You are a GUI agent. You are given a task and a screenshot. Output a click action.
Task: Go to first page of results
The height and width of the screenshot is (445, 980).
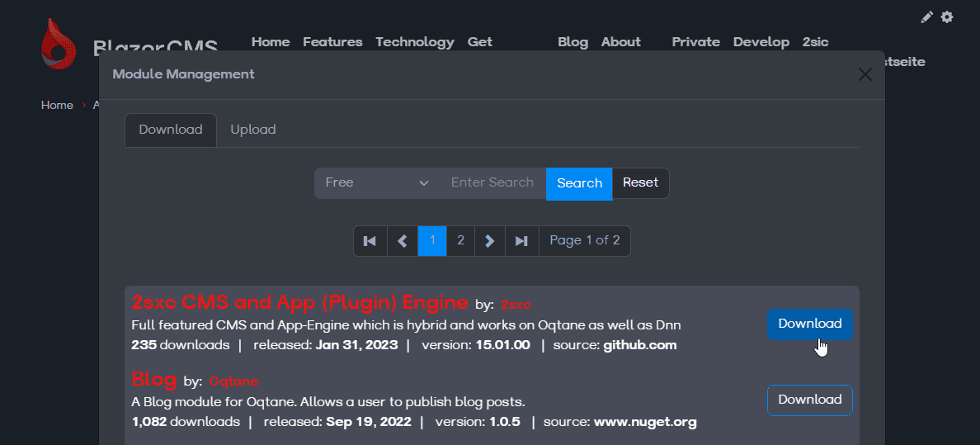point(370,241)
